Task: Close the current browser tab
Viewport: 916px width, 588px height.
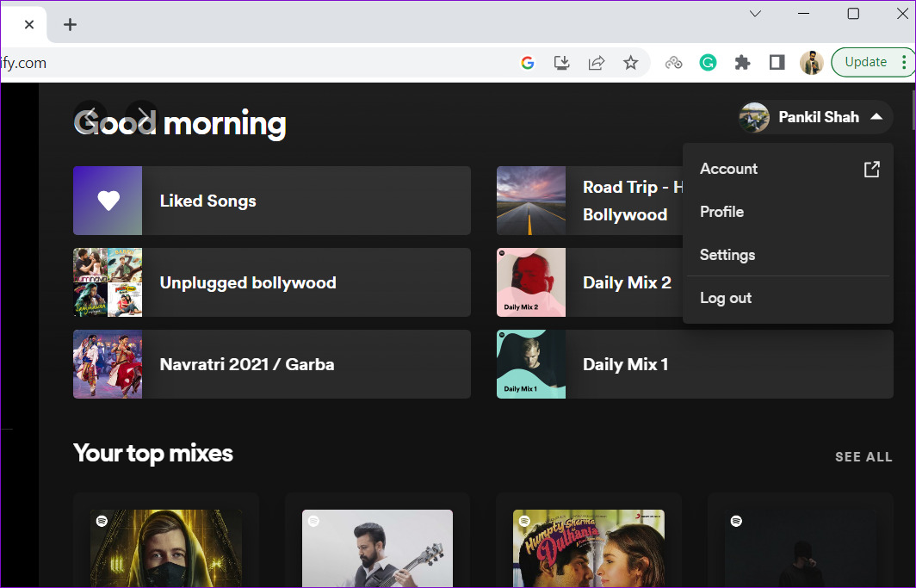Action: click(x=29, y=24)
